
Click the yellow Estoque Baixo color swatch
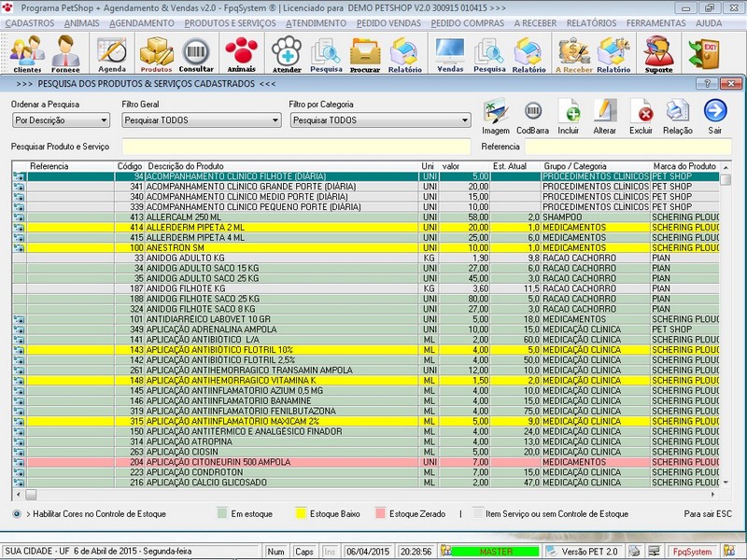(301, 513)
